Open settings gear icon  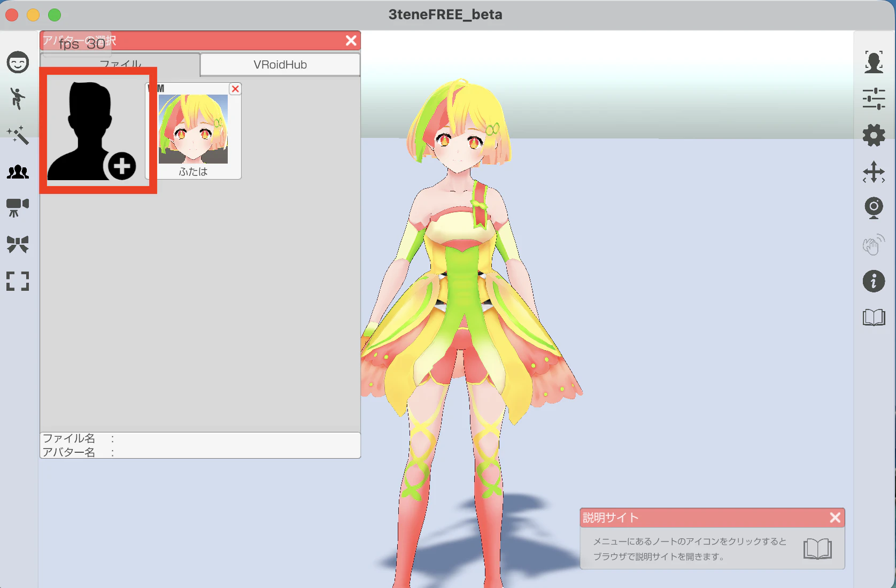pos(874,135)
